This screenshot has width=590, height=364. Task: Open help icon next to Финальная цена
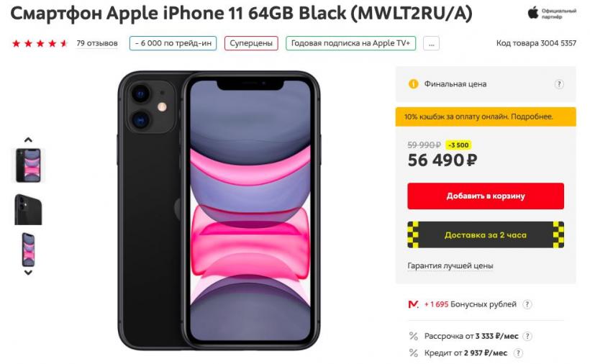pyautogui.click(x=559, y=84)
